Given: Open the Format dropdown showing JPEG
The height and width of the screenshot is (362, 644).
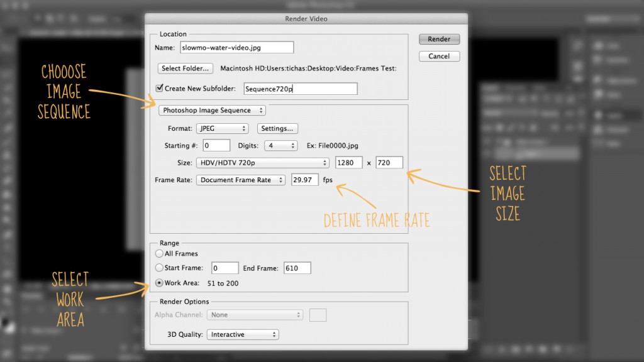Looking at the screenshot, I should click(222, 128).
